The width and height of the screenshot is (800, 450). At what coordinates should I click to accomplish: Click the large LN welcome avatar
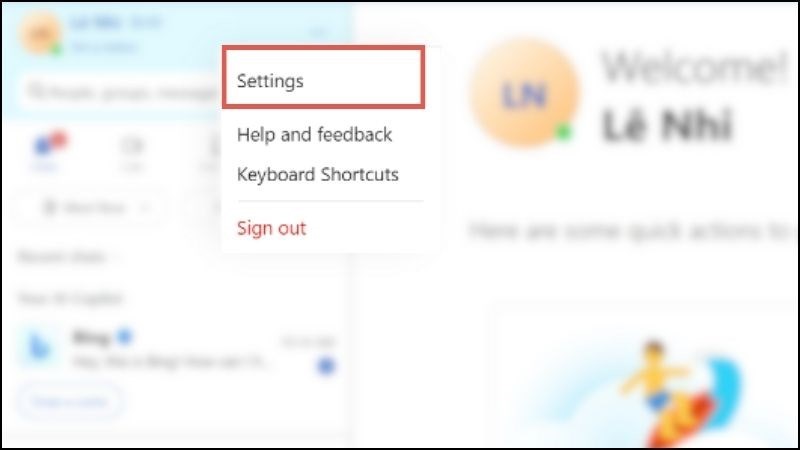525,95
